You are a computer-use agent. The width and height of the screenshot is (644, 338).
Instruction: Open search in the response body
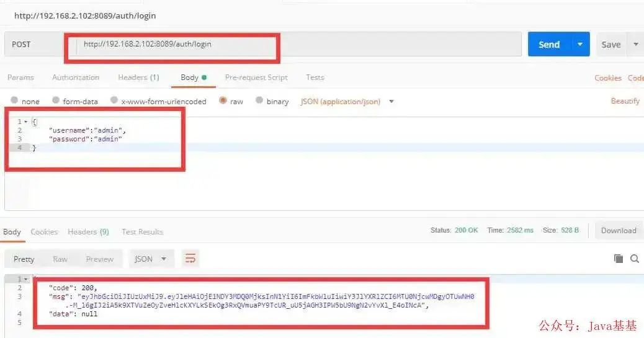coord(635,259)
